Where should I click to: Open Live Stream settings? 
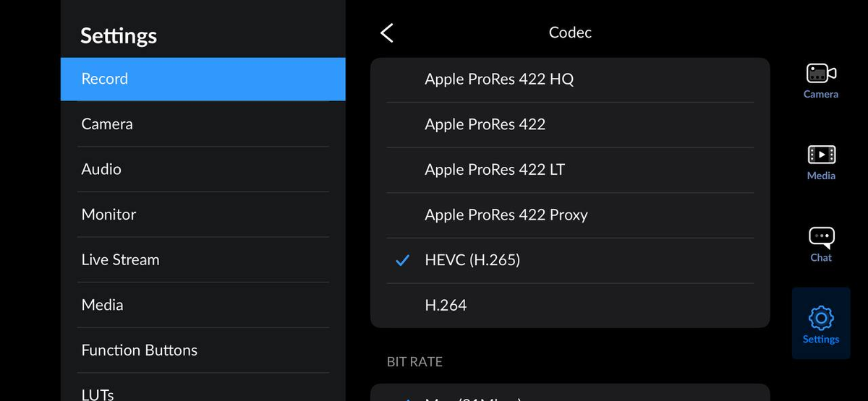[x=203, y=259]
